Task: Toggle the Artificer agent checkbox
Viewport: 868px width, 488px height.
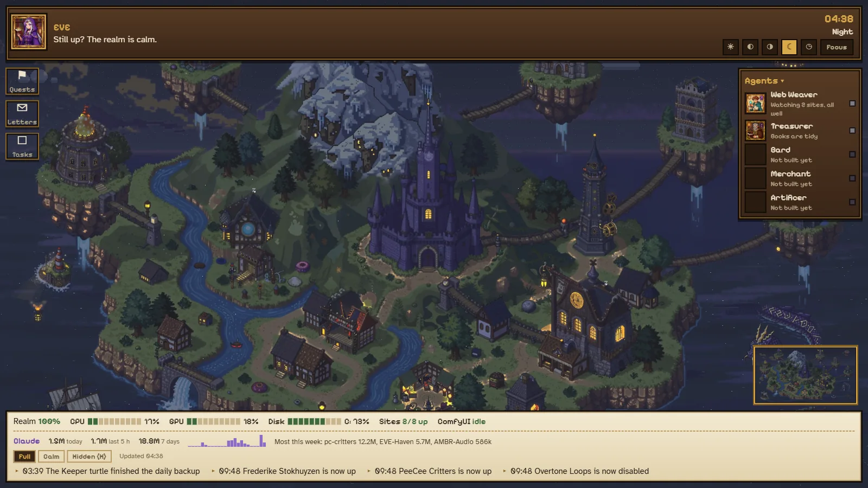Action: 852,202
